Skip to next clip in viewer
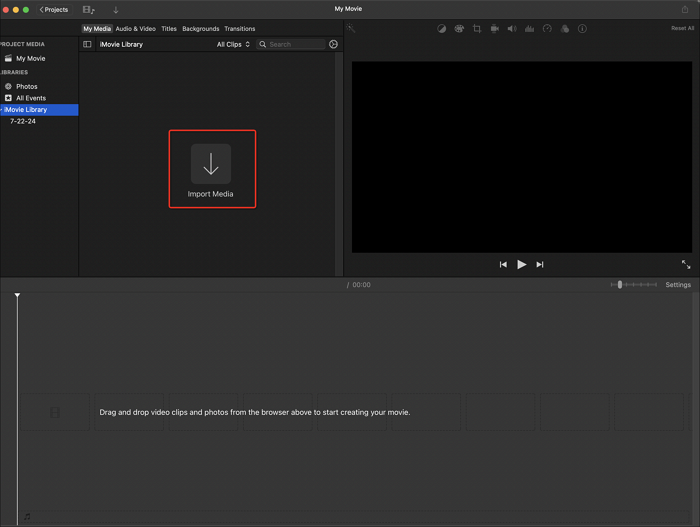The height and width of the screenshot is (527, 700). tap(540, 264)
